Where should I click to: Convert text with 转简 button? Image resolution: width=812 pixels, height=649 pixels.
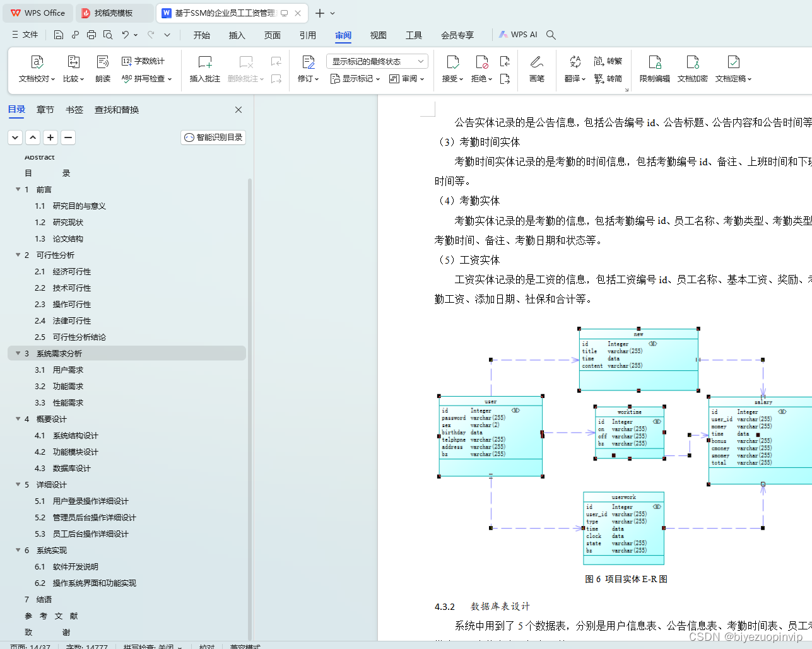tap(608, 79)
